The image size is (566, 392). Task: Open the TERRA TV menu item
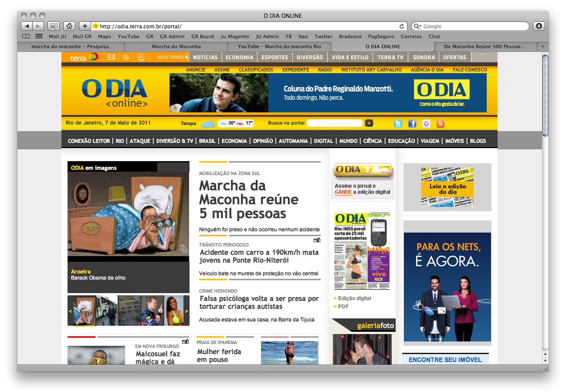tap(390, 57)
